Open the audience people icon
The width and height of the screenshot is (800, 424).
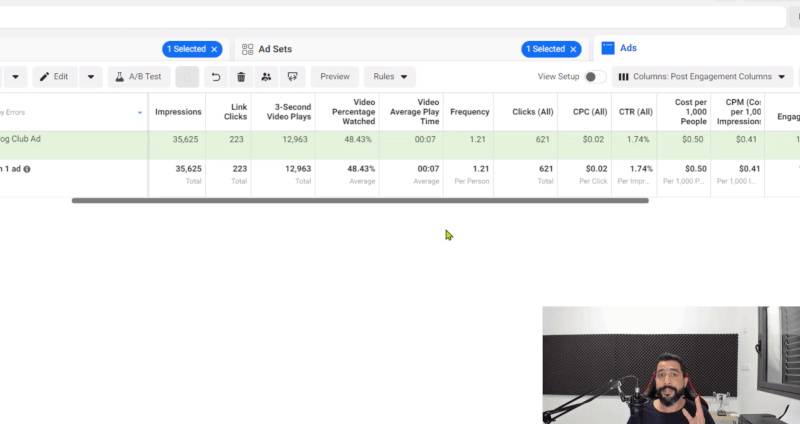[266, 77]
